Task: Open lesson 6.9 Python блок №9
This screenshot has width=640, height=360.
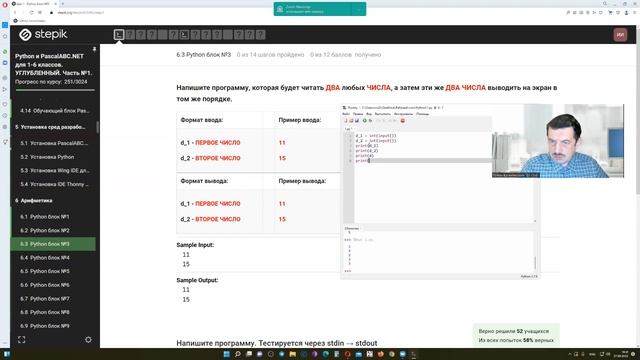Action: tap(45, 326)
